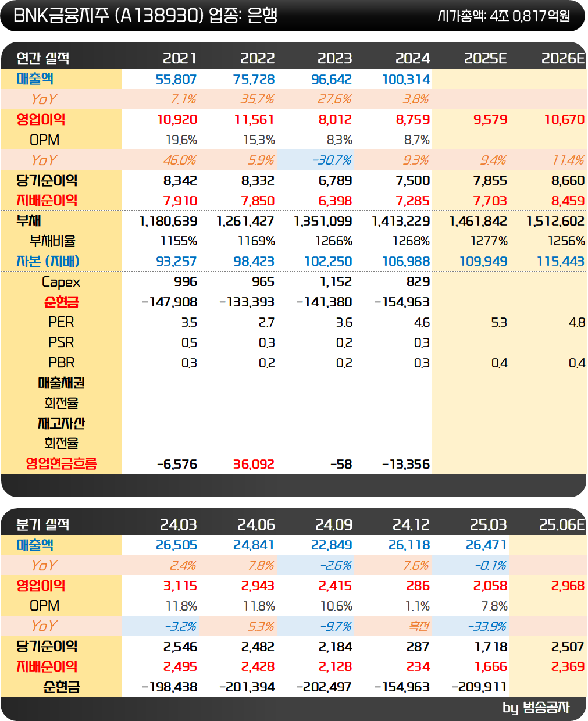Select the operating profit value 10,920
The height and width of the screenshot is (721, 588).
point(177,120)
